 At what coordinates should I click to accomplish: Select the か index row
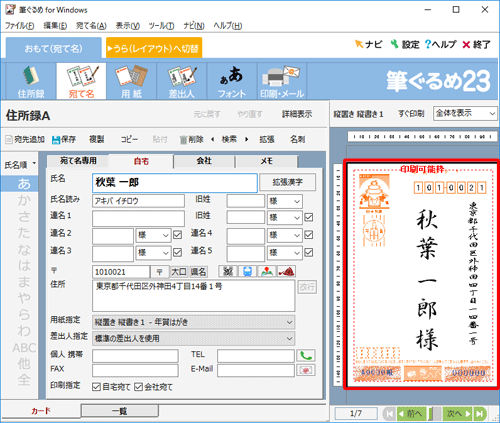click(x=24, y=200)
